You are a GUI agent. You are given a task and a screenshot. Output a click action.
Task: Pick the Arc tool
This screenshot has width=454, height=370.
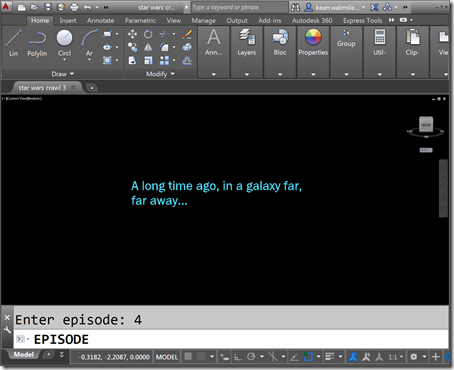pos(89,42)
